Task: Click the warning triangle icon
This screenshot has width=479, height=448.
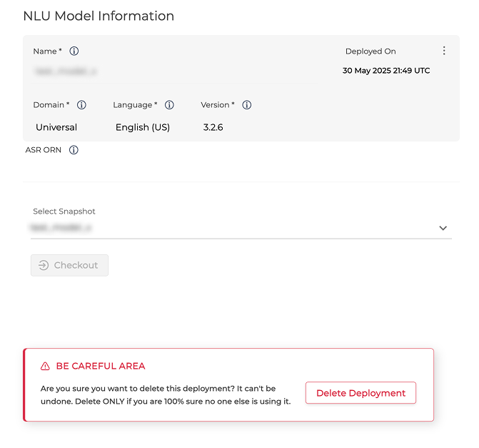Action: click(x=46, y=367)
